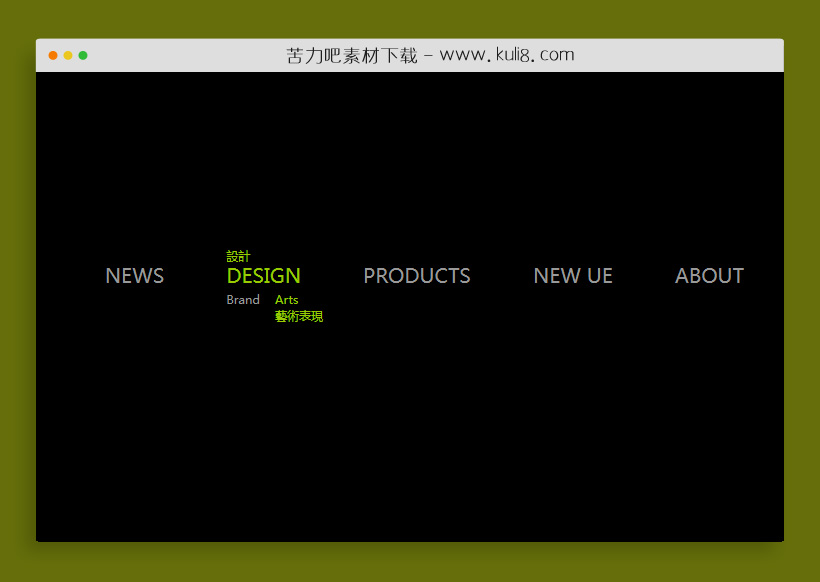Viewport: 820px width, 582px height.
Task: Go to the PRODUCTS menu item
Action: pos(416,276)
